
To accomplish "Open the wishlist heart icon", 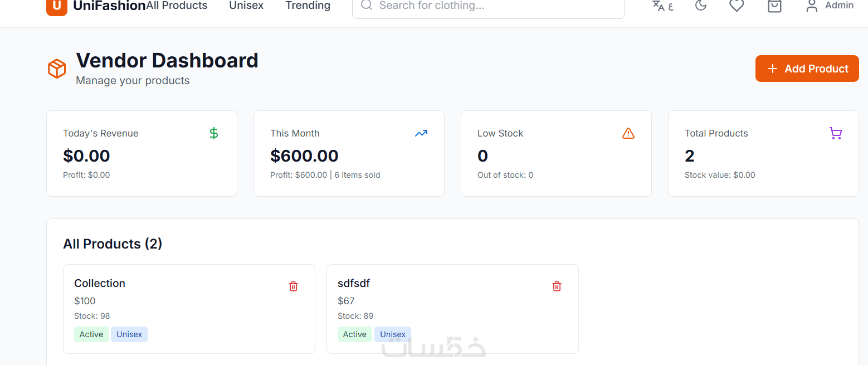I will pos(737,6).
